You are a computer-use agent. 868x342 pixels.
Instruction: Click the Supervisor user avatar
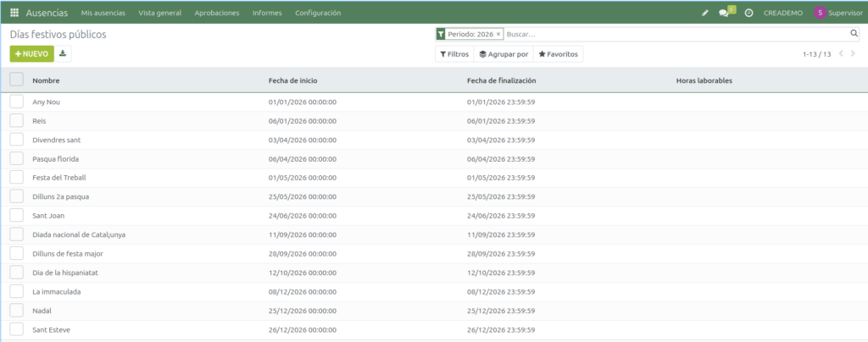(820, 13)
